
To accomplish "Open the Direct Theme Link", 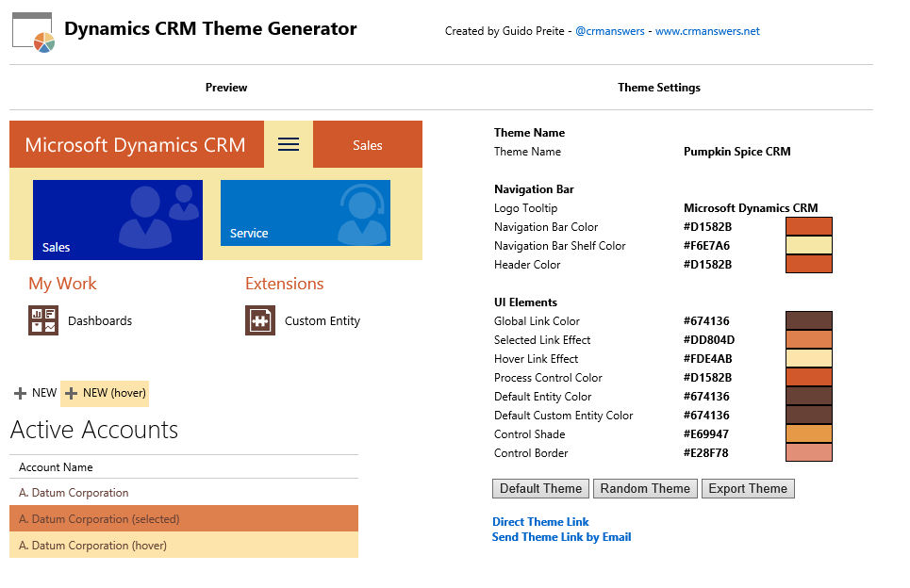I will (x=540, y=522).
